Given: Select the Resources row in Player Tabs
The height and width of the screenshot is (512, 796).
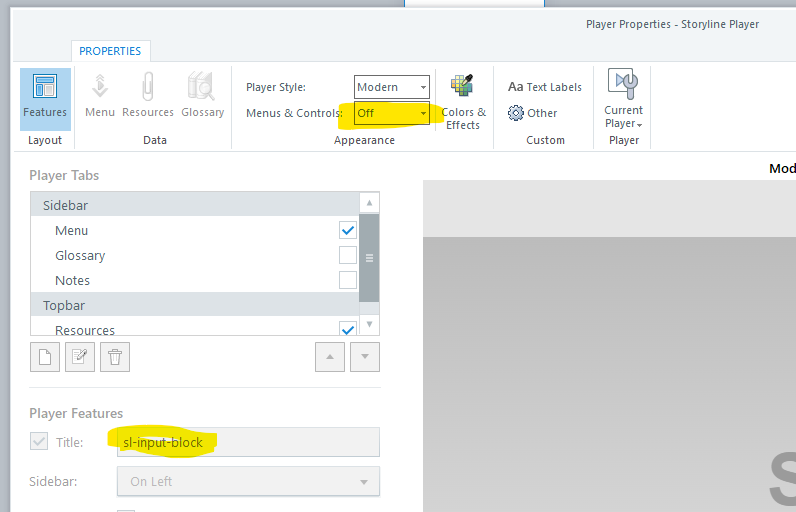Looking at the screenshot, I should tap(195, 326).
